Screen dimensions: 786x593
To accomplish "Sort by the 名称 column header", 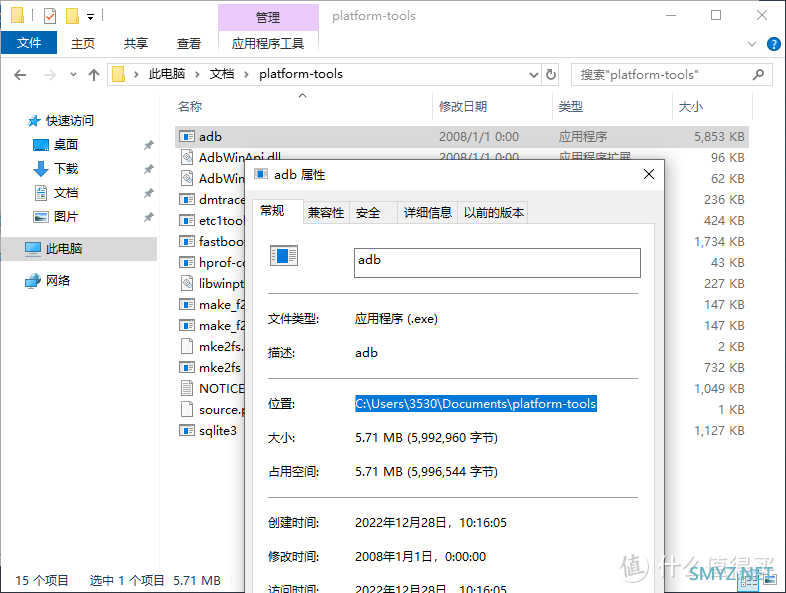I will [x=190, y=106].
